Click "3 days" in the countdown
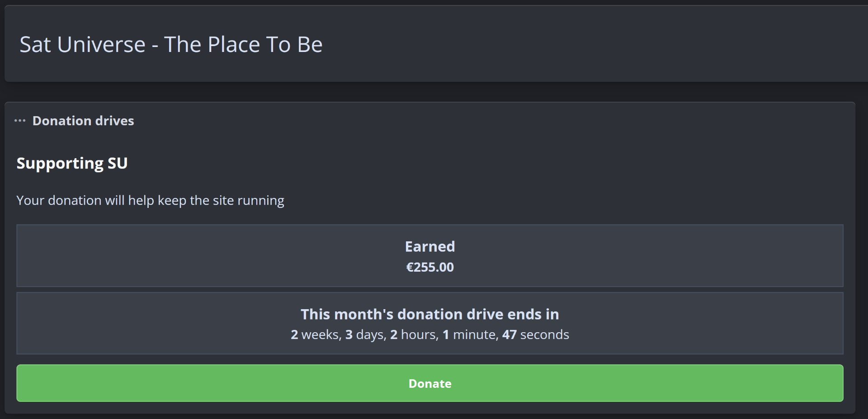The image size is (868, 419). click(x=365, y=334)
